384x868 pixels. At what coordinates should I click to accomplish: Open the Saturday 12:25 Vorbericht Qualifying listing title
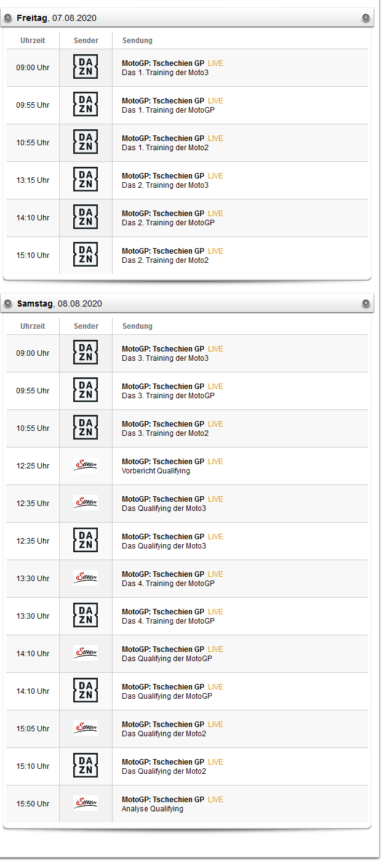tap(163, 462)
